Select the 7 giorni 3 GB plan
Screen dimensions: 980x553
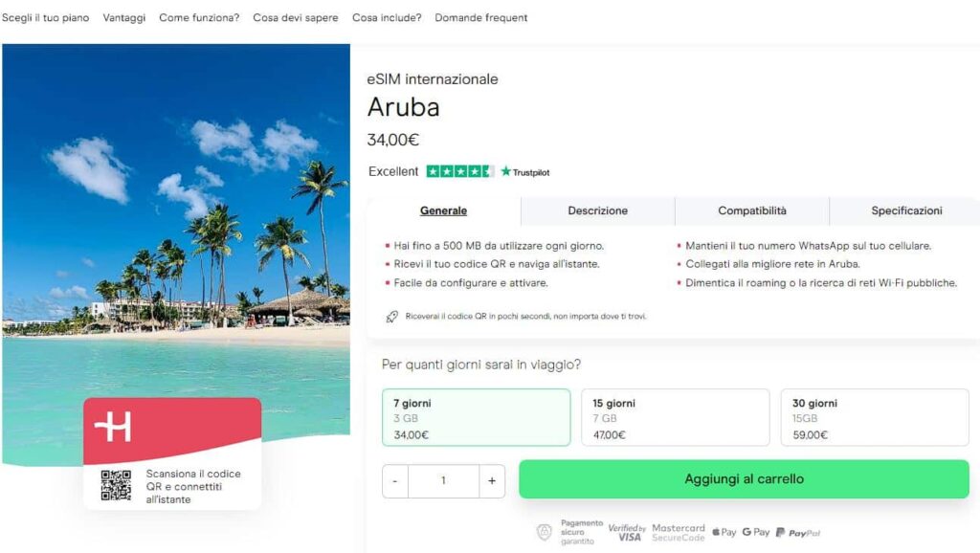point(476,416)
